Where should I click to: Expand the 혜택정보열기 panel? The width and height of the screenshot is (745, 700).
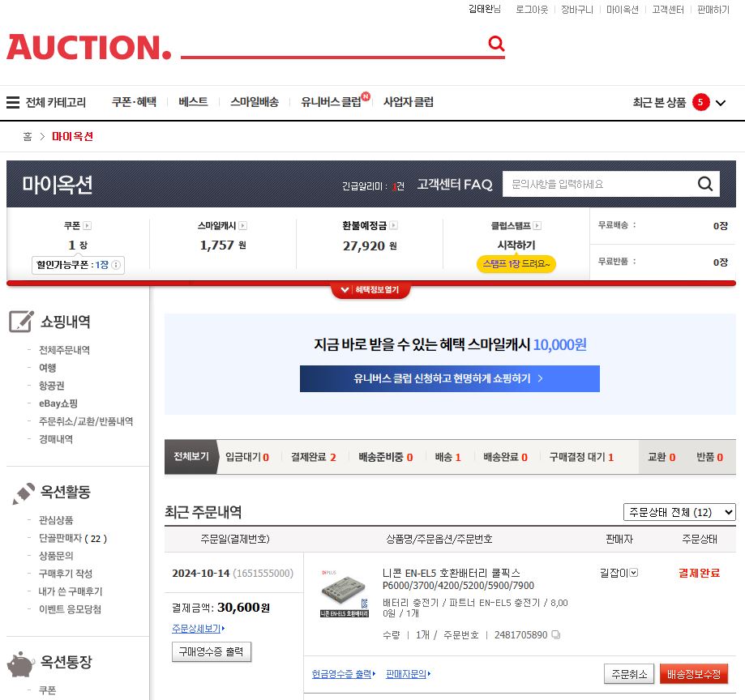click(370, 290)
